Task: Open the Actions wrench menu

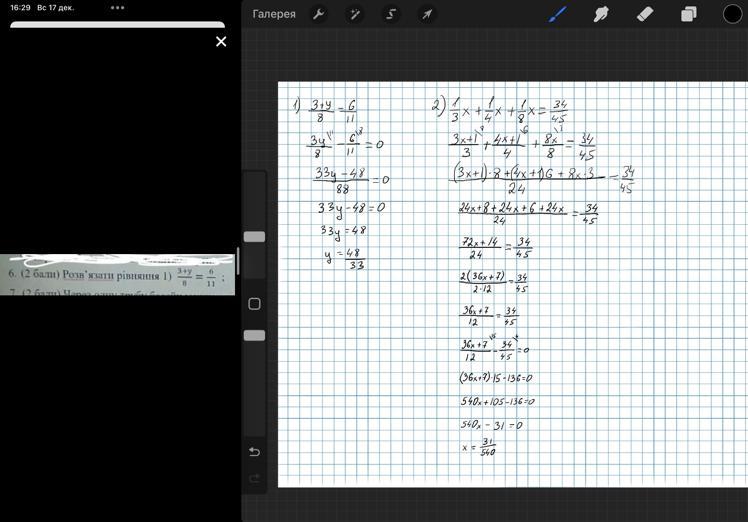Action: [x=319, y=14]
